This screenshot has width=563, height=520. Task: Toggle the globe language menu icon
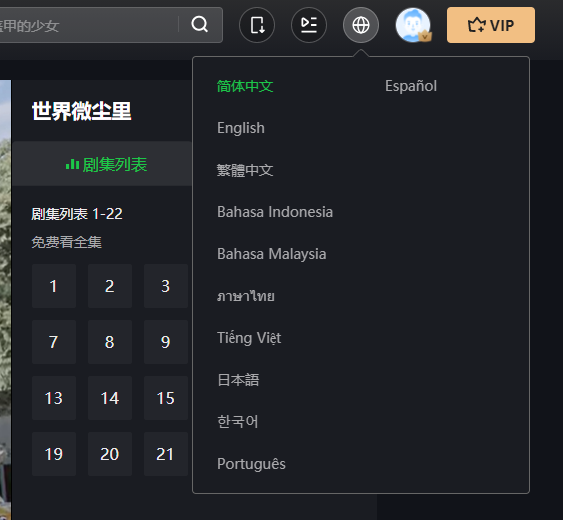[x=361, y=25]
